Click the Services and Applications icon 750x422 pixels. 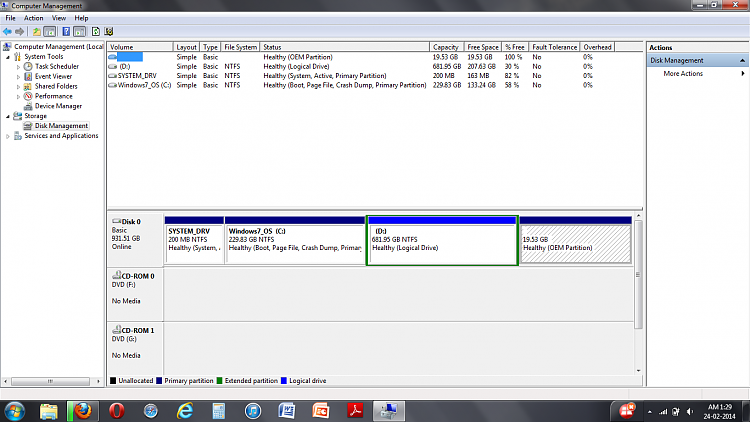(x=18, y=136)
